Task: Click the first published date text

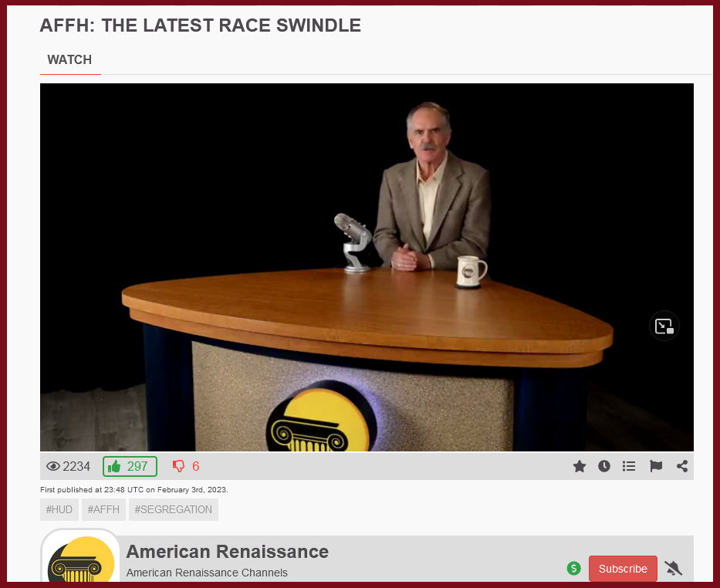Action: pyautogui.click(x=134, y=490)
